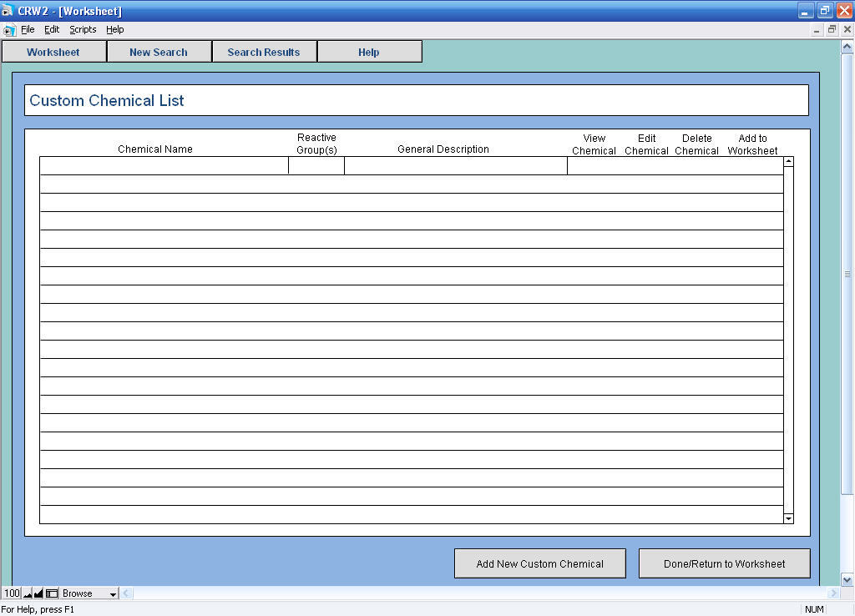855x616 pixels.
Task: Open the File menu
Action: (x=28, y=29)
